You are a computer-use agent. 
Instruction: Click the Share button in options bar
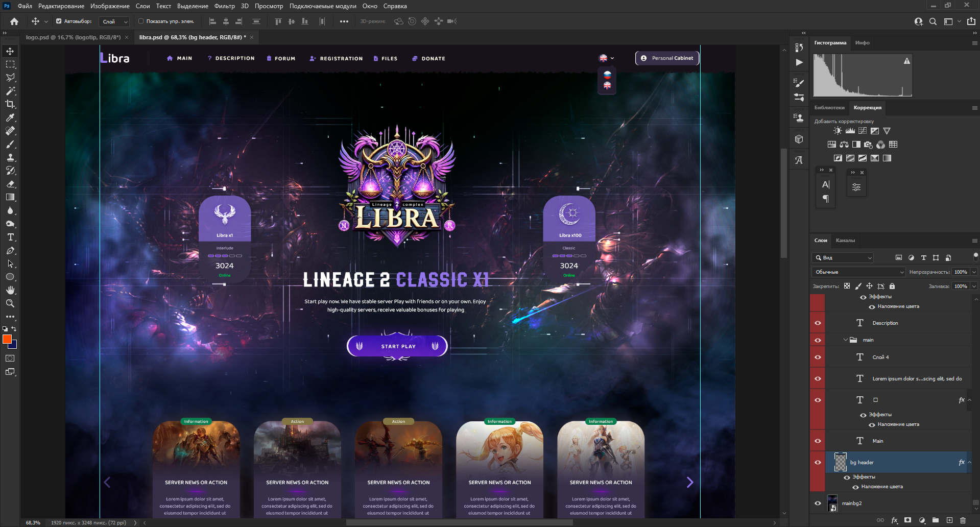click(x=971, y=21)
